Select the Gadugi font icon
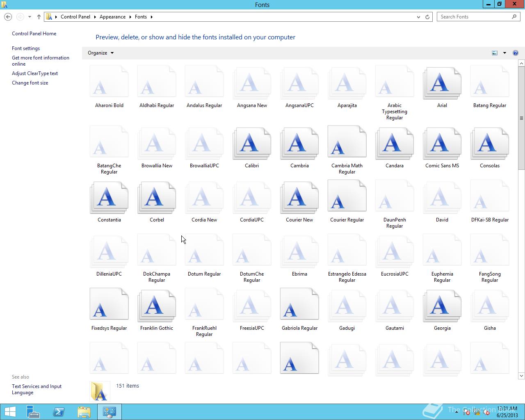 tap(347, 306)
